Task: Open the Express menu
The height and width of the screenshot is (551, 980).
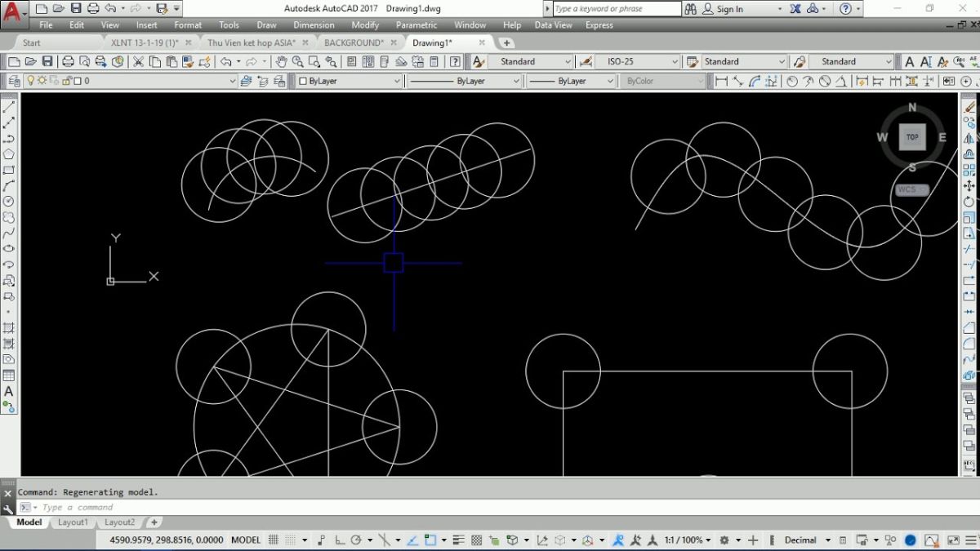Action: tap(599, 25)
